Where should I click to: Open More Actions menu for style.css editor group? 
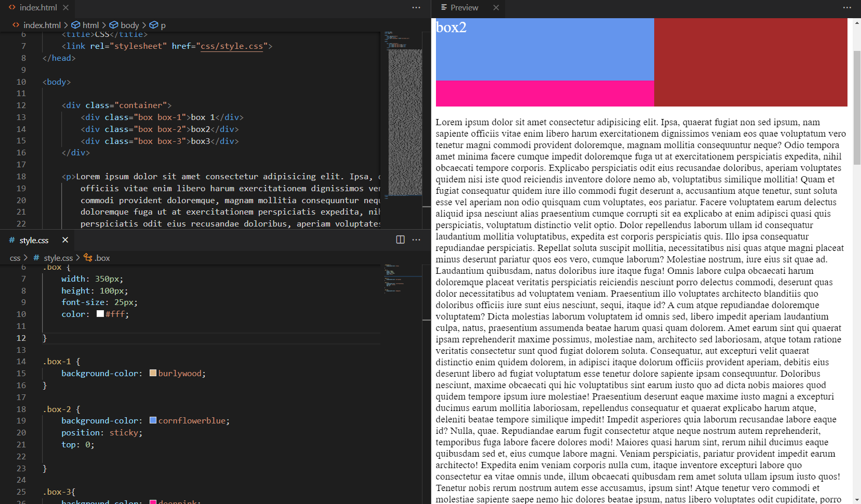point(416,240)
